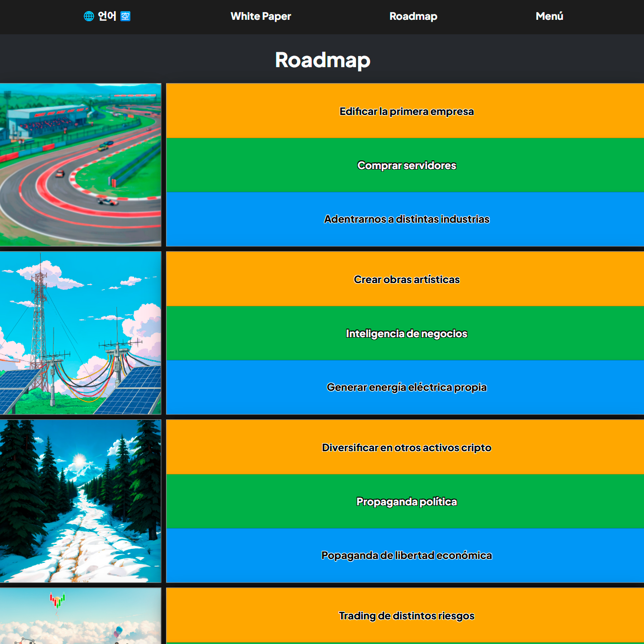Click 'Popaganda de libertad económica' blue block
644x644 pixels.
(x=406, y=556)
